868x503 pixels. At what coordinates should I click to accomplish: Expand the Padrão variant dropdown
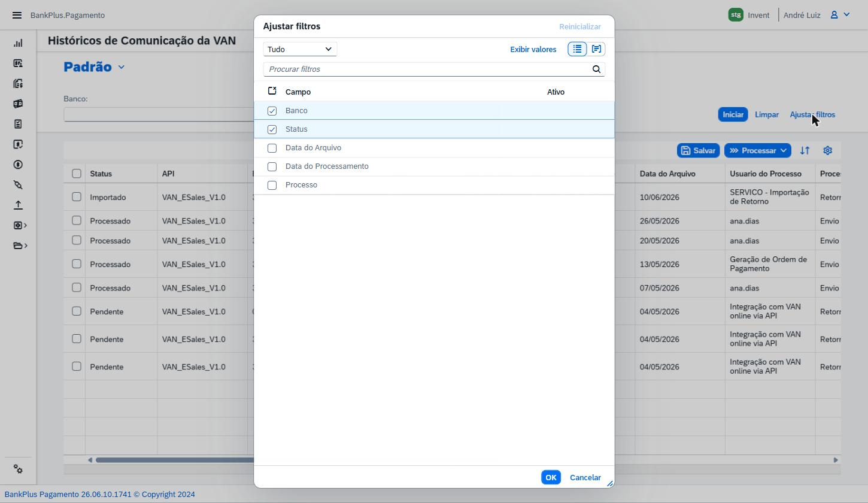[x=122, y=67]
